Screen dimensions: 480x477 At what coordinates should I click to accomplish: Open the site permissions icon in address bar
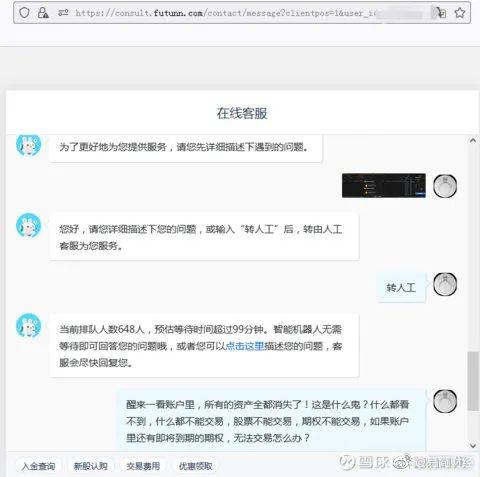tap(63, 13)
